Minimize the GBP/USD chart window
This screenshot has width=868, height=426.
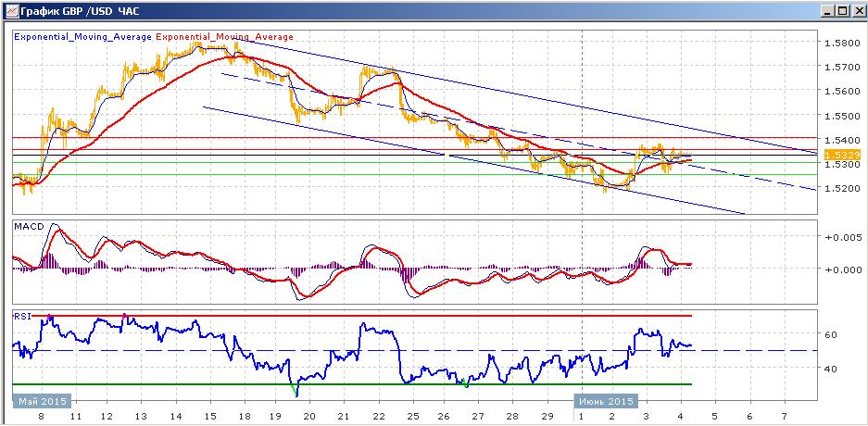(x=829, y=10)
